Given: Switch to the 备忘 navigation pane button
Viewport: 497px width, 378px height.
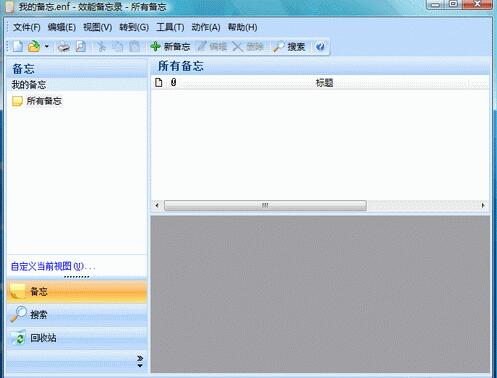Looking at the screenshot, I should click(77, 291).
